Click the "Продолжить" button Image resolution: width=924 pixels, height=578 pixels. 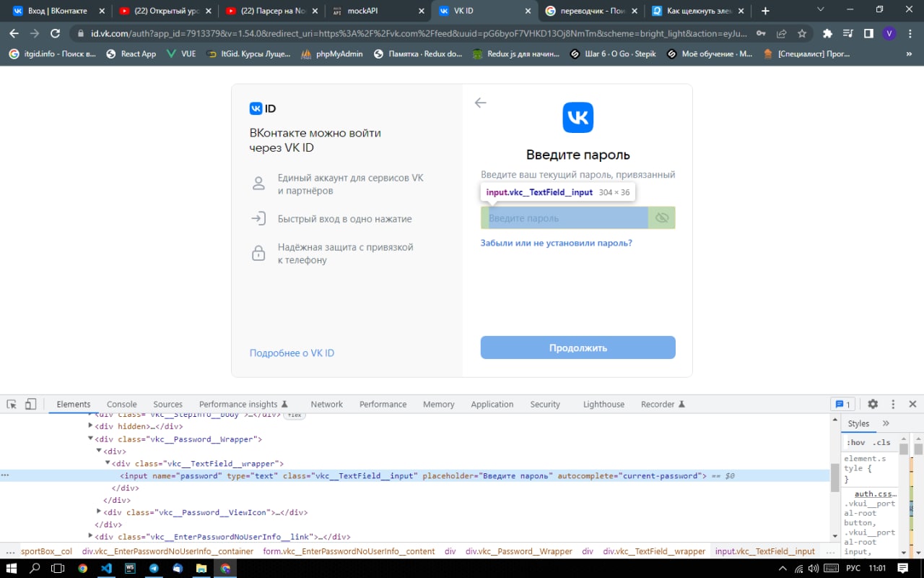pyautogui.click(x=578, y=348)
